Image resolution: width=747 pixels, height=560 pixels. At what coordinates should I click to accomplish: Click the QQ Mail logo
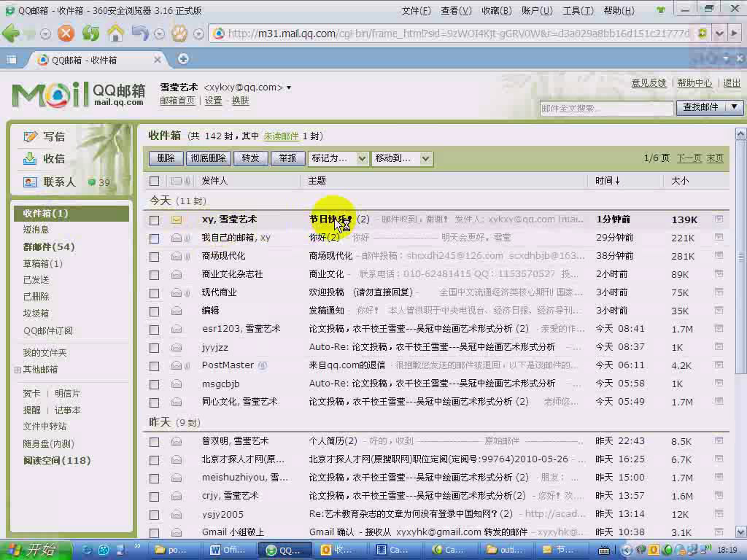click(78, 94)
